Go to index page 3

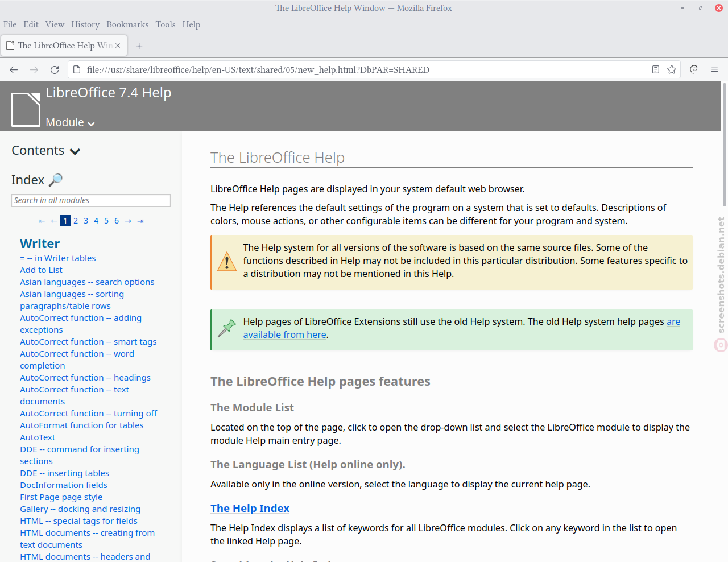[86, 221]
